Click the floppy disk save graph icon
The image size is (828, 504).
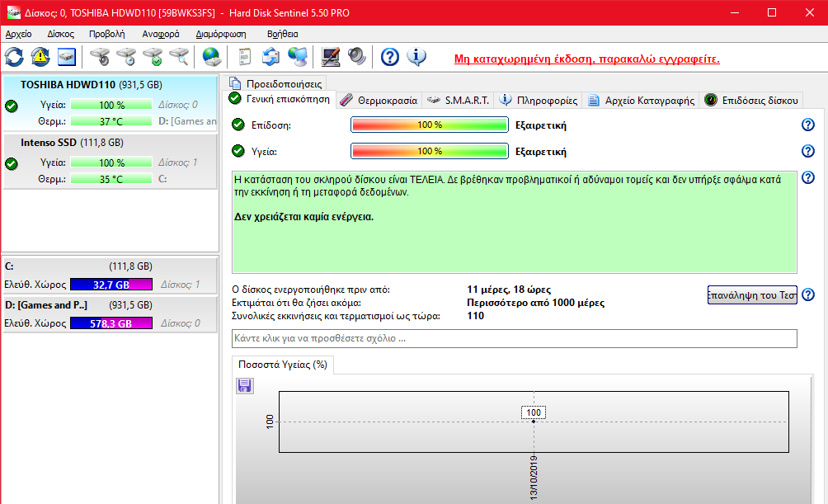point(244,386)
